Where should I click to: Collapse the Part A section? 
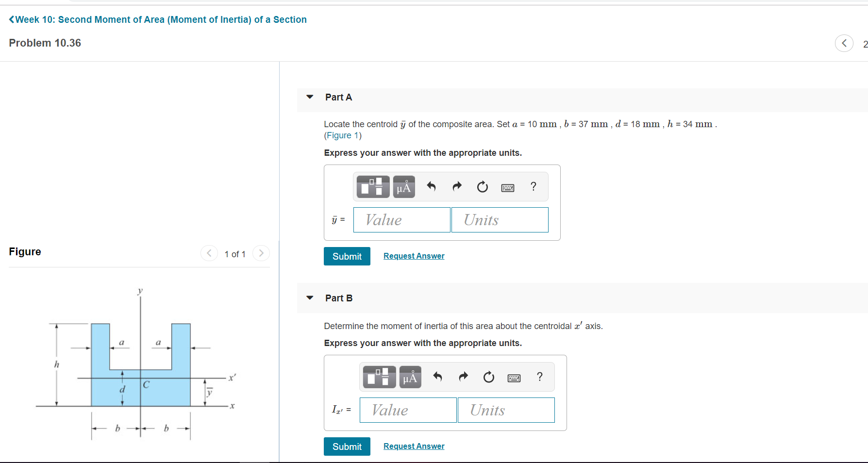pos(309,97)
